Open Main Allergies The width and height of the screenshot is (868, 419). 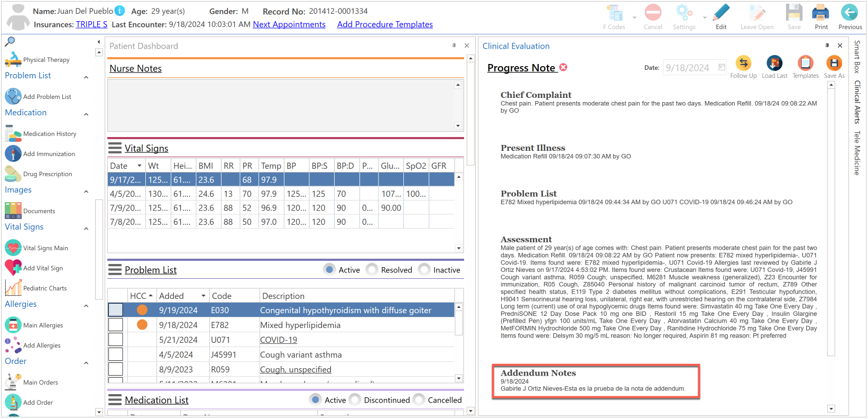(x=34, y=325)
